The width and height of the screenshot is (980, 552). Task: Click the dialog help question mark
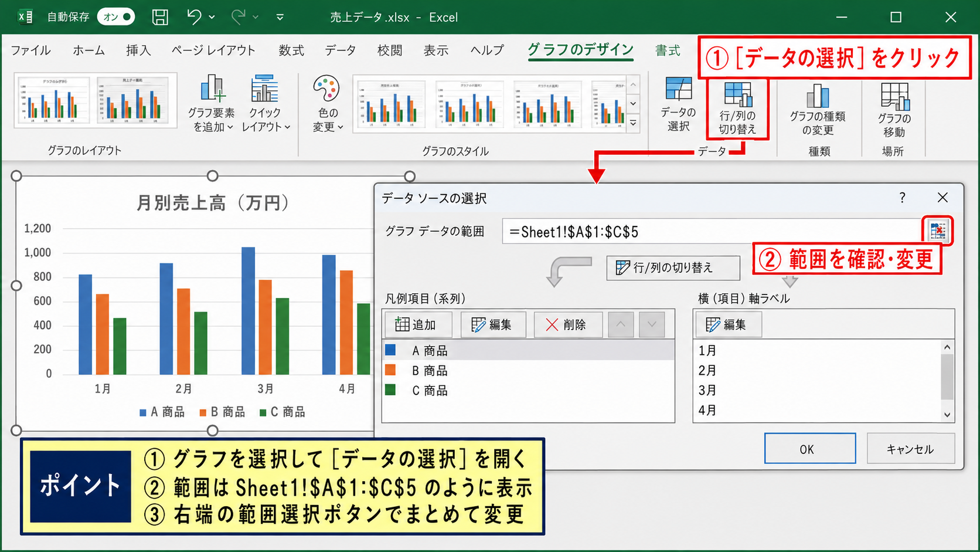point(903,198)
